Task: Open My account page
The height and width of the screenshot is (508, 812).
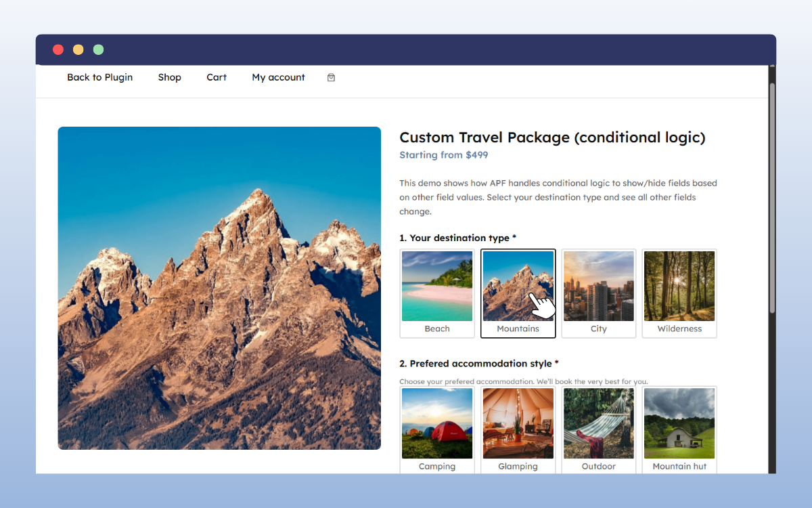Action: [278, 77]
